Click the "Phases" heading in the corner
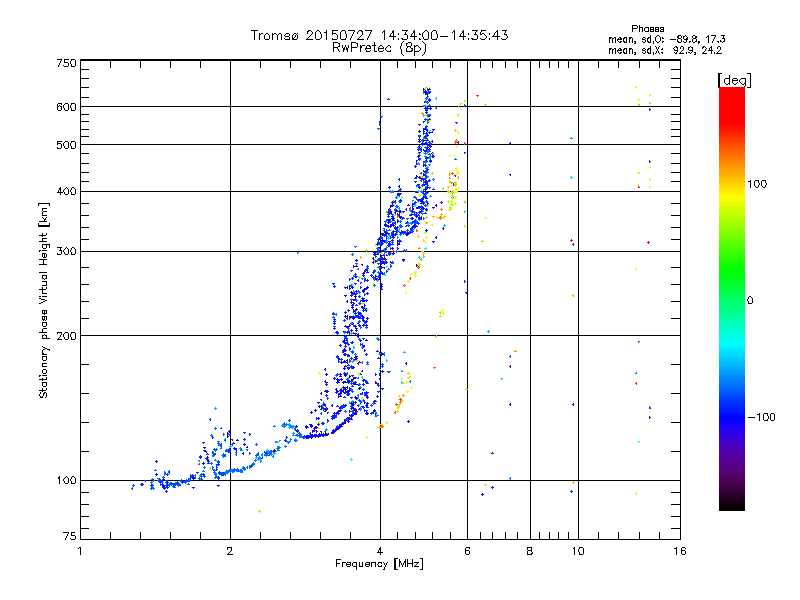The height and width of the screenshot is (600, 800). pos(647,29)
